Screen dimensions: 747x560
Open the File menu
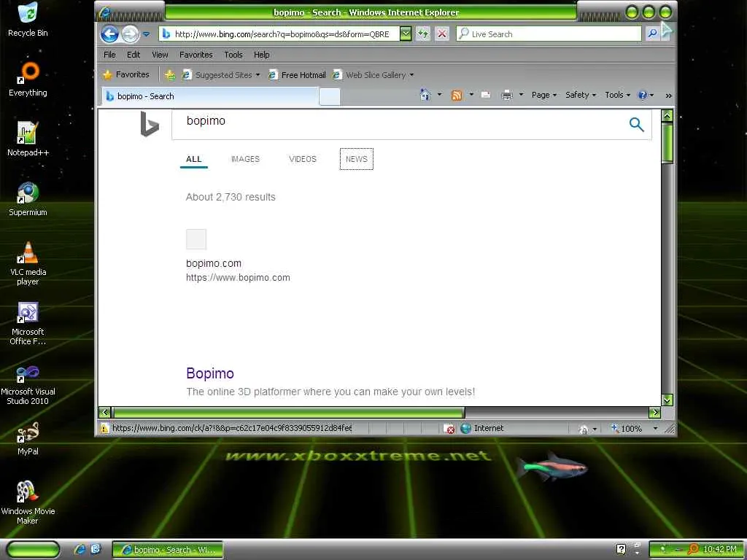click(x=109, y=55)
